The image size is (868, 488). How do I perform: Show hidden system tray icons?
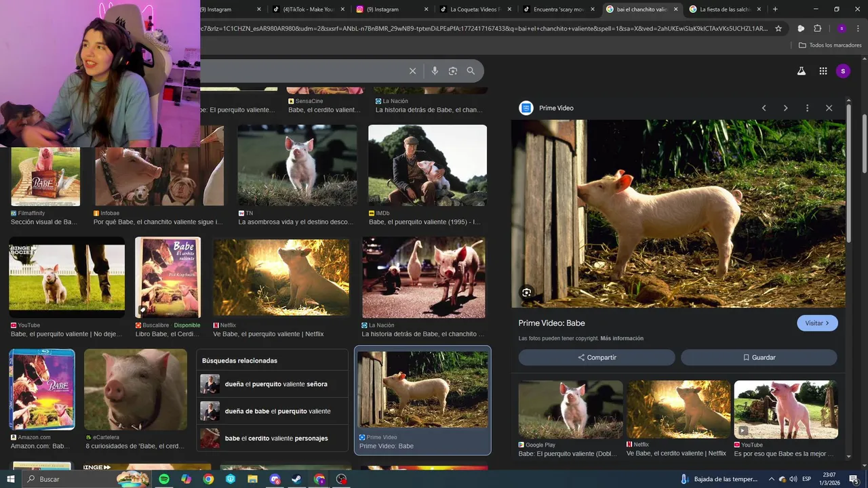(x=772, y=479)
